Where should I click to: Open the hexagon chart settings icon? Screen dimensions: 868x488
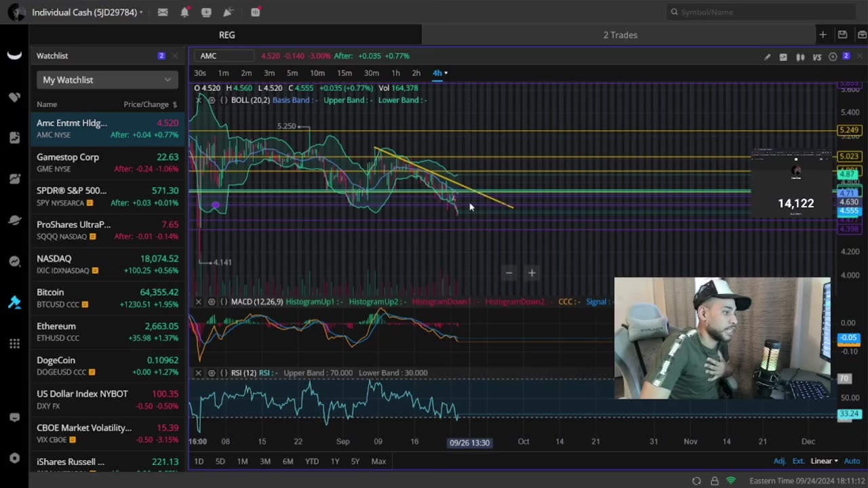coord(833,57)
